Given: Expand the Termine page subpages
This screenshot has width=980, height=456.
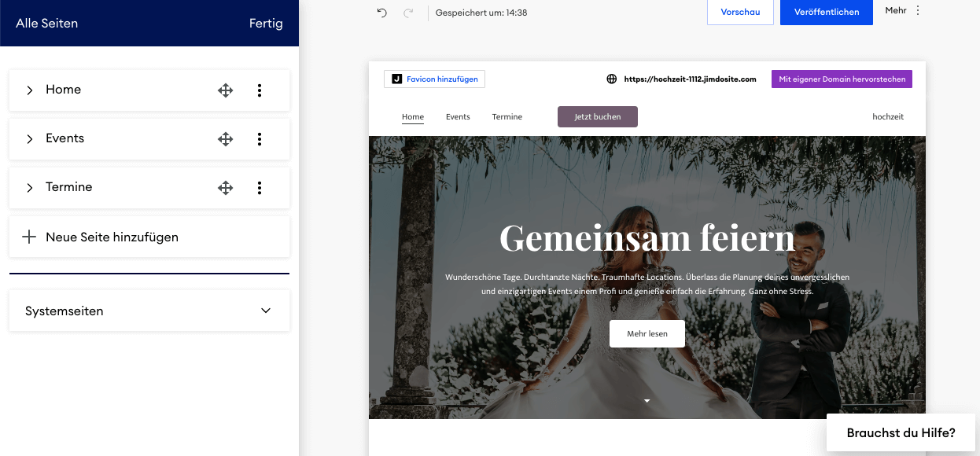Looking at the screenshot, I should [x=30, y=188].
